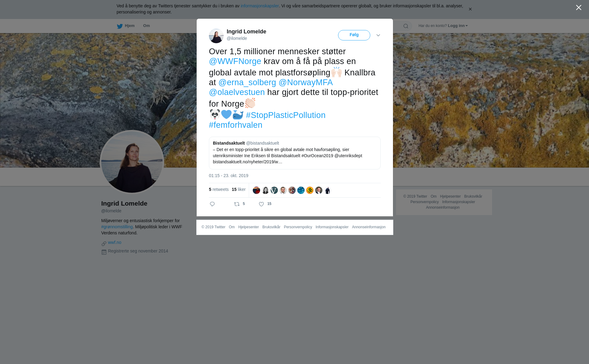Open the Om menu item in the top bar
This screenshot has width=589, height=364.
(x=146, y=26)
